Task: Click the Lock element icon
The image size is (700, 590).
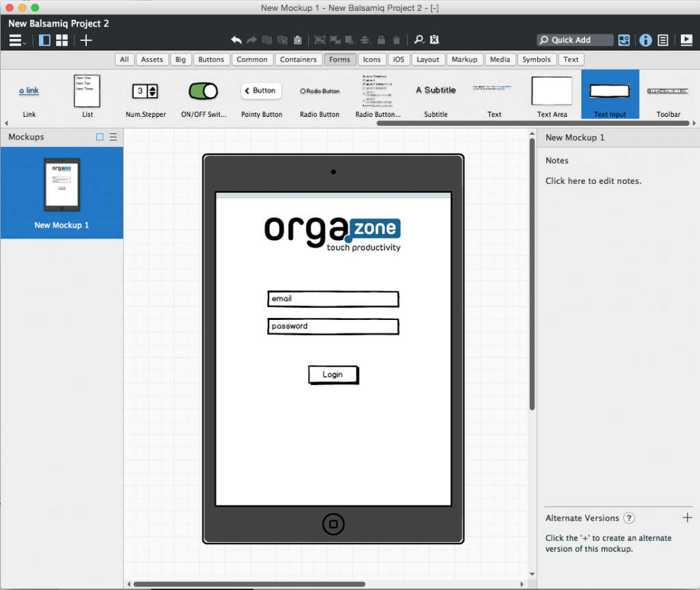Action: pos(381,40)
